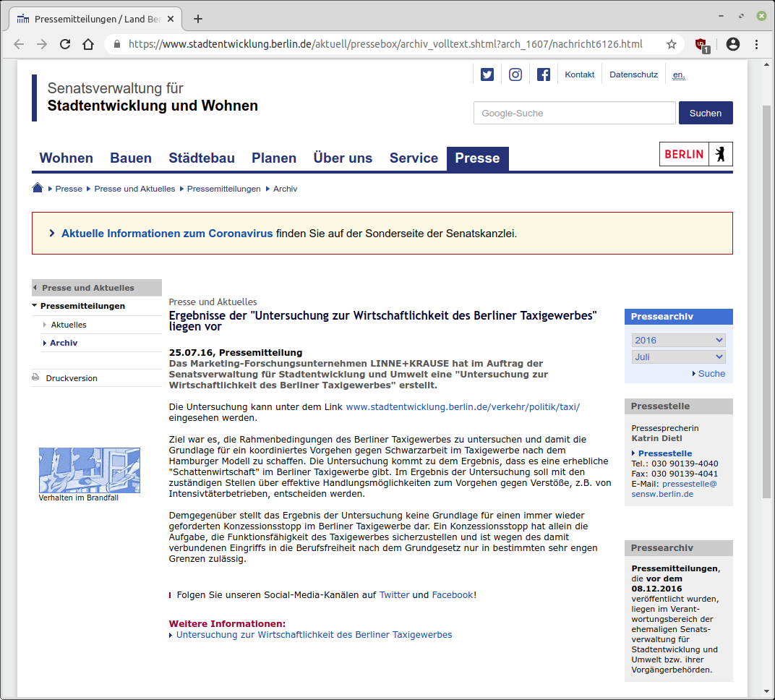Reload the page
Image resolution: width=775 pixels, height=700 pixels.
[65, 44]
